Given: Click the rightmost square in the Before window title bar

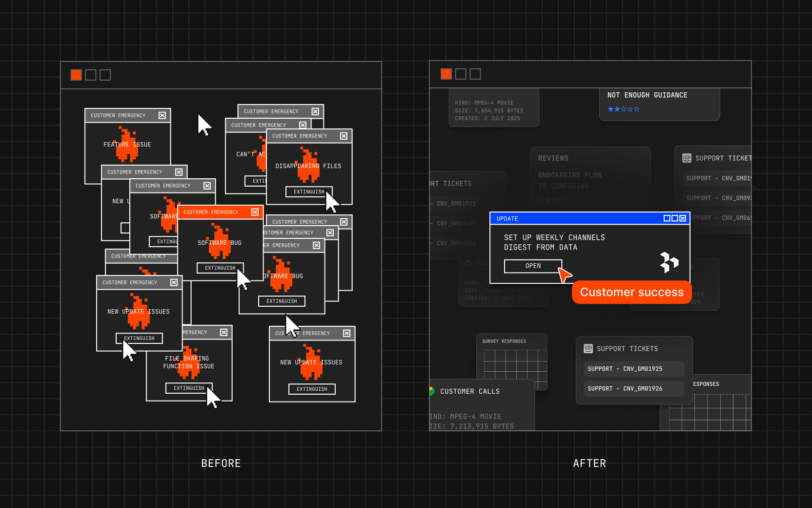Looking at the screenshot, I should point(105,75).
